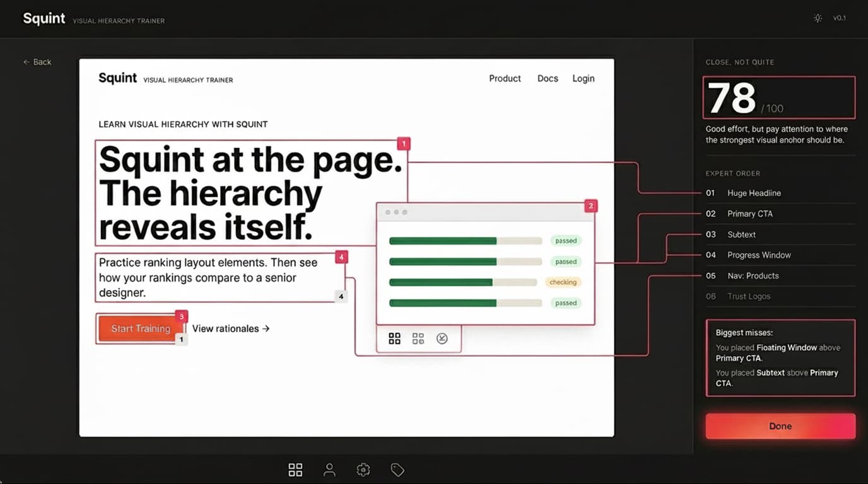Select the Subtext row in expert order
This screenshot has height=484, width=868.
(780, 234)
